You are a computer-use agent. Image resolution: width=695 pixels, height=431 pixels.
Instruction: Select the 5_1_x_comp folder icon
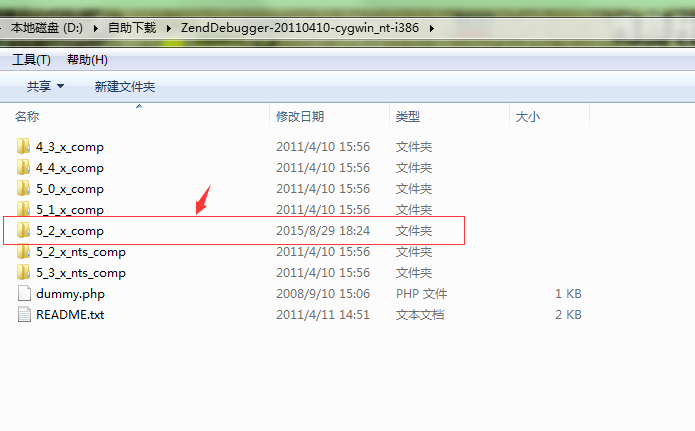click(x=23, y=209)
